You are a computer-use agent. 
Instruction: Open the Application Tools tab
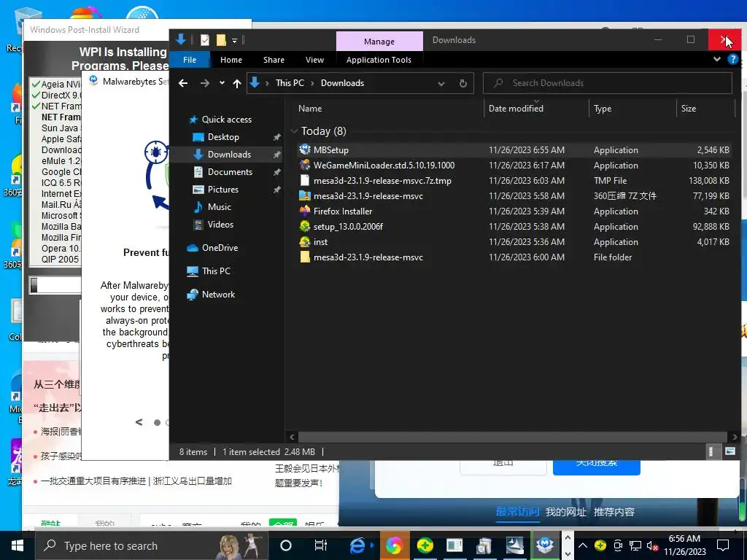pyautogui.click(x=379, y=60)
